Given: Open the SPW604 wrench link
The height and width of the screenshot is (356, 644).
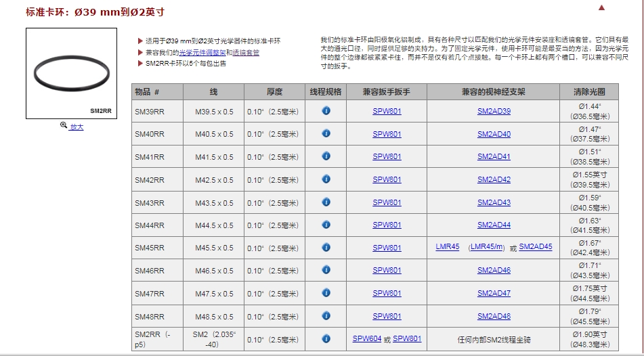Looking at the screenshot, I should click(367, 339).
